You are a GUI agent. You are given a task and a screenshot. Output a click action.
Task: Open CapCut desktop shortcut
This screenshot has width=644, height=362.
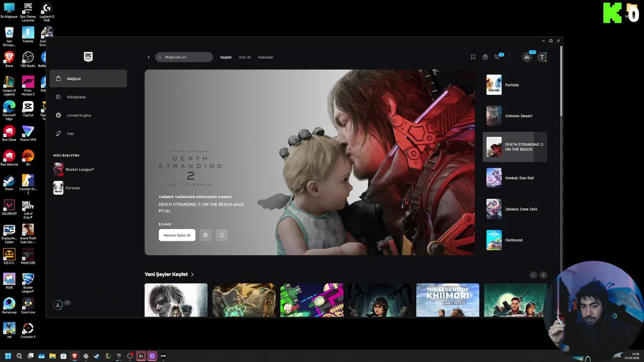pyautogui.click(x=28, y=109)
